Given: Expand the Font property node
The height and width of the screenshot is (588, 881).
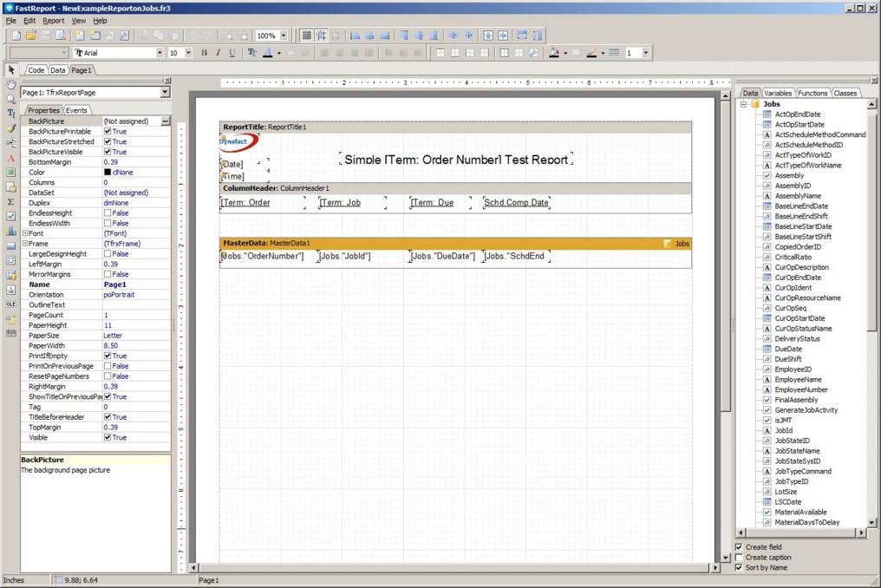Looking at the screenshot, I should click(x=25, y=233).
